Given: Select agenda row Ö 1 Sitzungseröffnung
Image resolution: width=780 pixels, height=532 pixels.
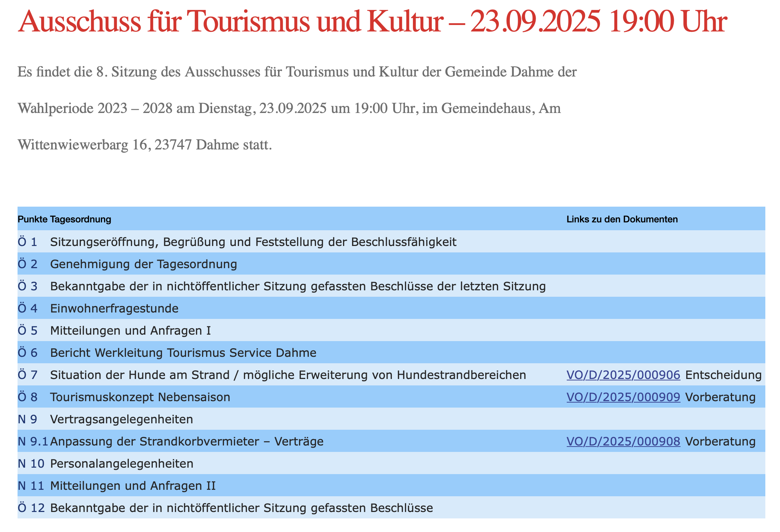Looking at the screenshot, I should click(x=253, y=242).
